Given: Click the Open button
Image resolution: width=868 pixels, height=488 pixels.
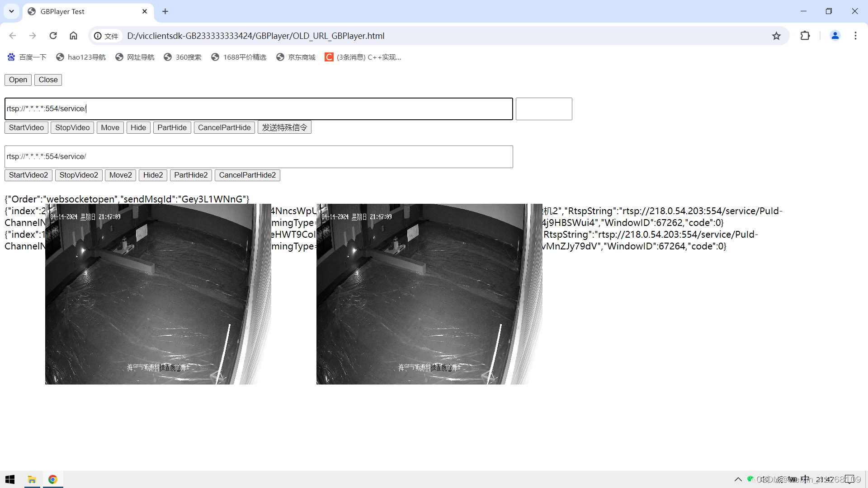Looking at the screenshot, I should (18, 80).
